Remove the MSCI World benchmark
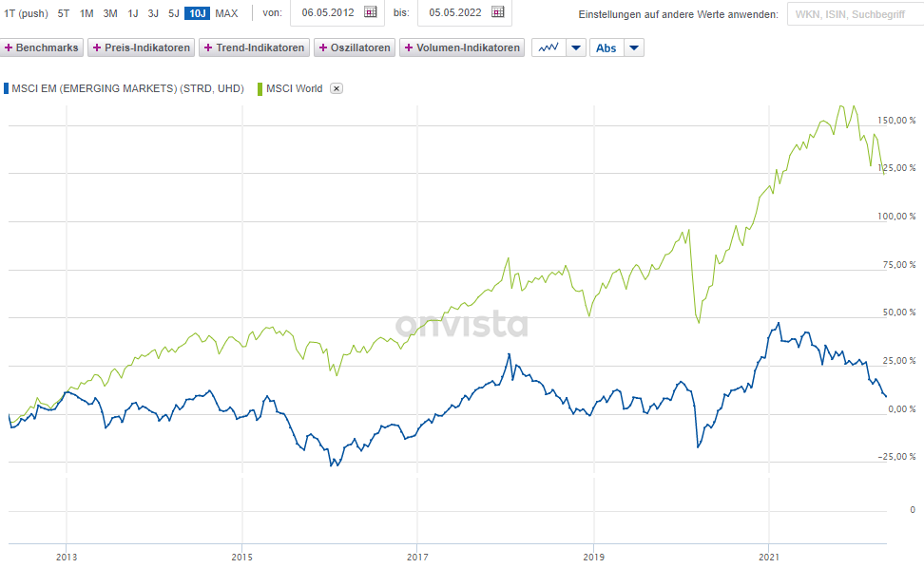 337,88
